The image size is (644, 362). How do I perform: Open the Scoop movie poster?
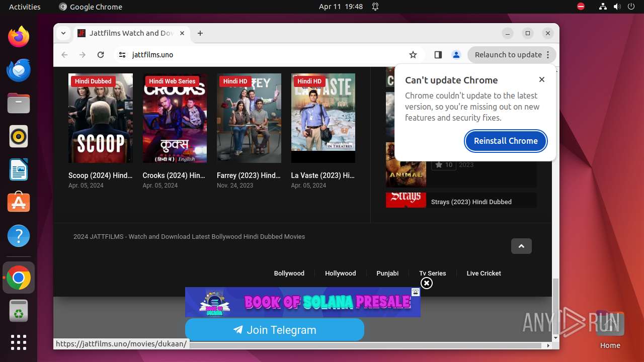101,118
